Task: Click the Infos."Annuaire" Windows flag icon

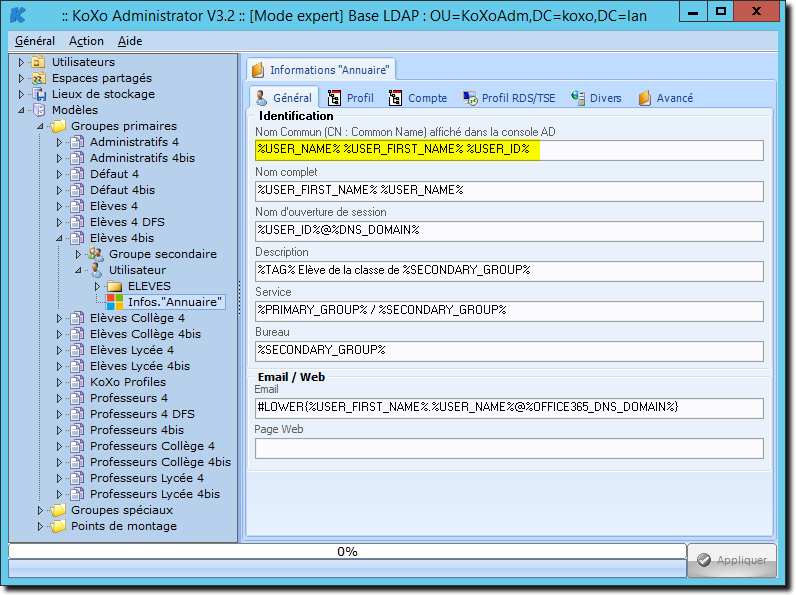Action: click(x=115, y=302)
